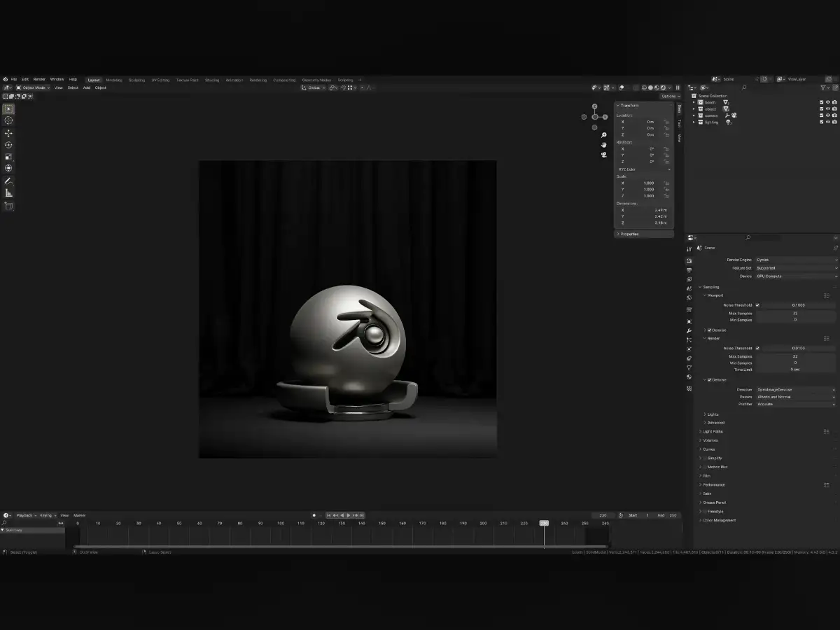Expand the Light Paths panel
This screenshot has height=630, width=840.
[x=713, y=431]
